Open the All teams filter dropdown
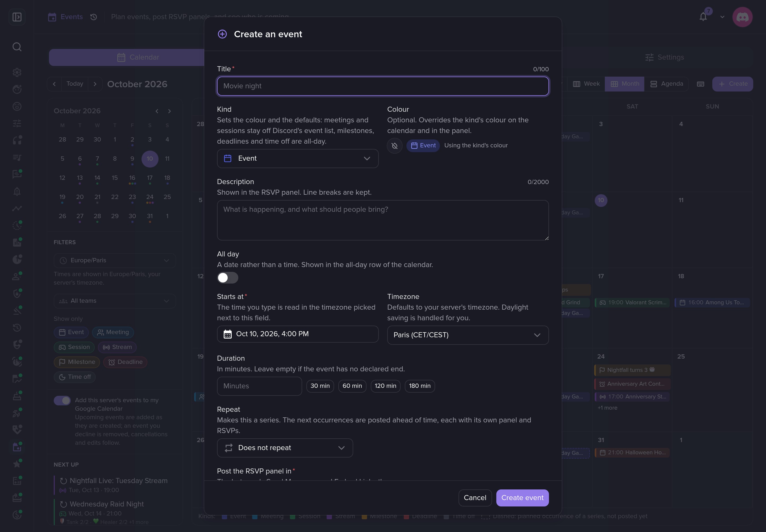The image size is (766, 532). point(115,301)
